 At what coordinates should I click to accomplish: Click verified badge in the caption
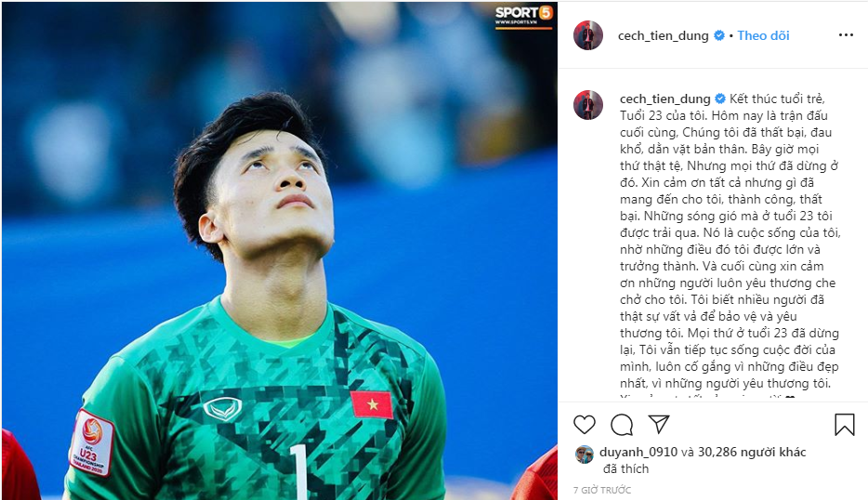pos(720,99)
